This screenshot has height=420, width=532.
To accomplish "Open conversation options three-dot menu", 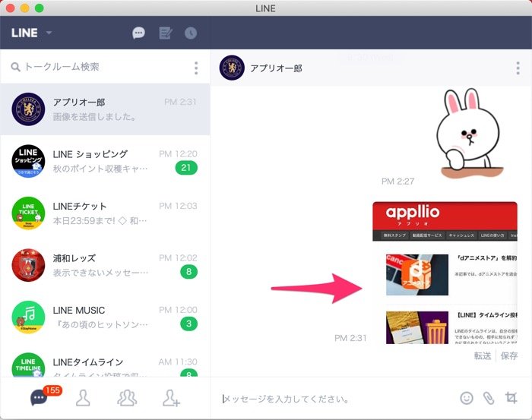I will click(x=518, y=68).
